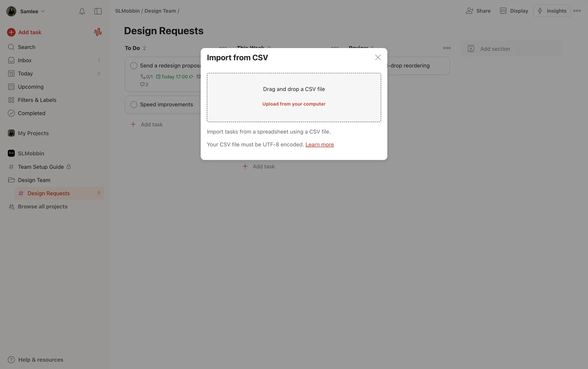Image resolution: width=588 pixels, height=369 pixels.
Task: Open the Review section options menu
Action: pos(447,48)
